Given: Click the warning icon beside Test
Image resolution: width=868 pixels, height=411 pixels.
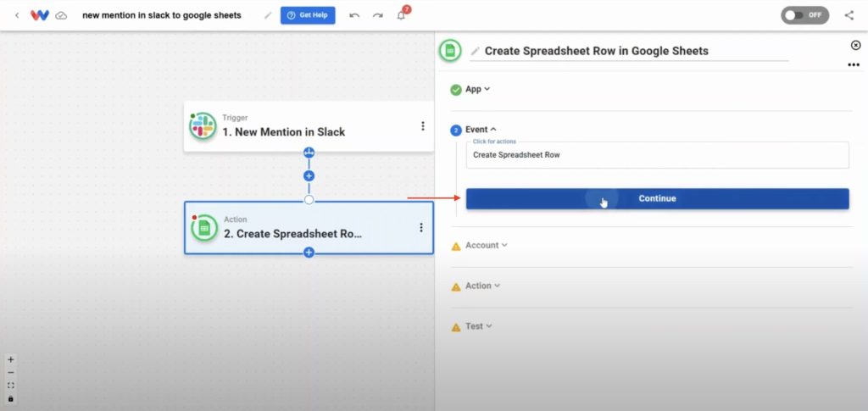Looking at the screenshot, I should [x=456, y=327].
